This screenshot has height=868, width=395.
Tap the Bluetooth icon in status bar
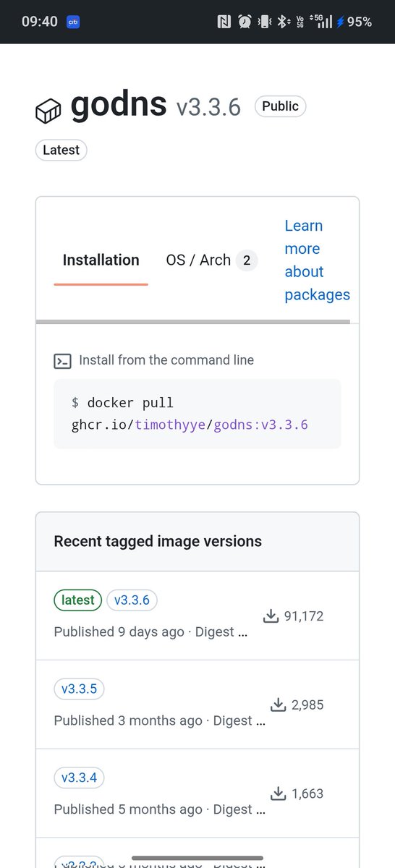(283, 22)
